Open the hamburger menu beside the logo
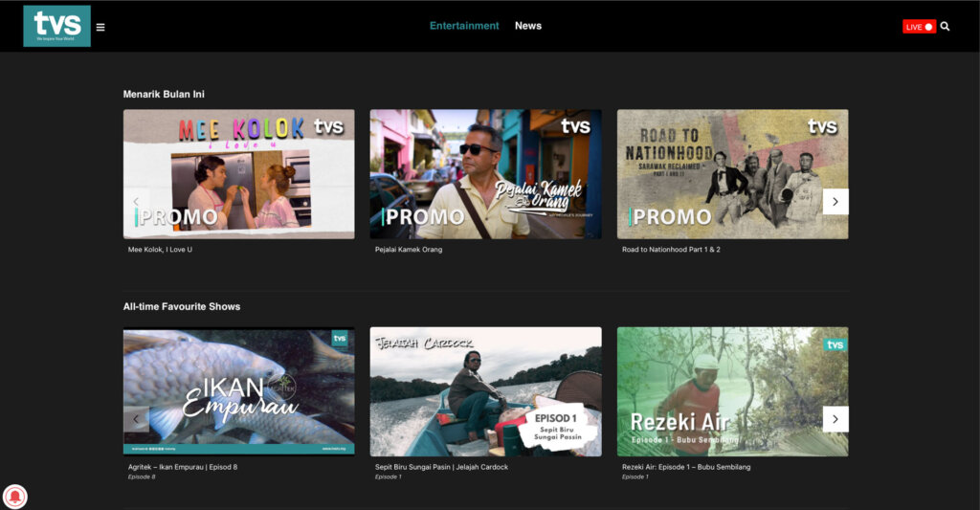The width and height of the screenshot is (980, 510). (100, 27)
